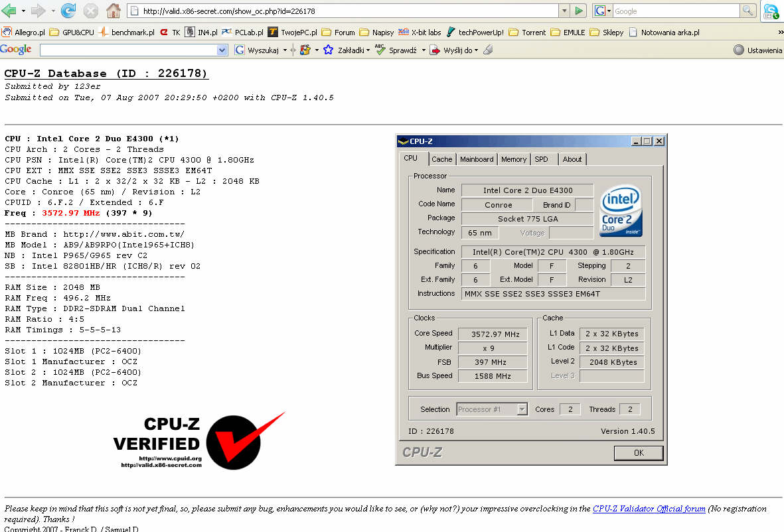Viewport: 784px width, 532px height.
Task: Open the TwojePC.pl bookmark
Action: (293, 32)
